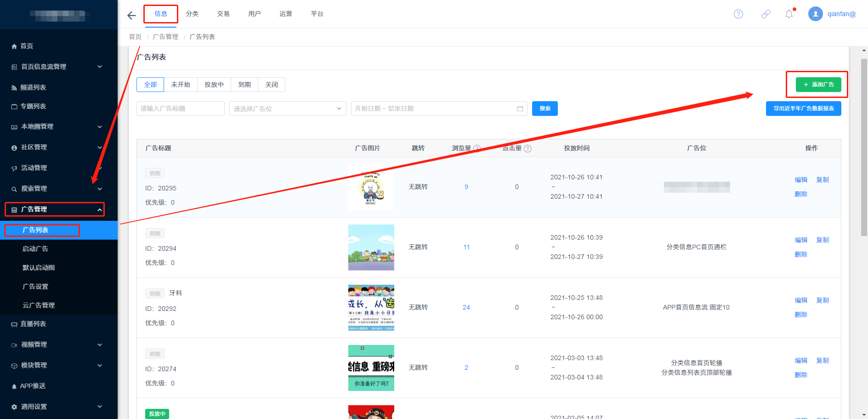Open thumbnail of ad 20295
Image resolution: width=868 pixels, height=419 pixels.
371,187
